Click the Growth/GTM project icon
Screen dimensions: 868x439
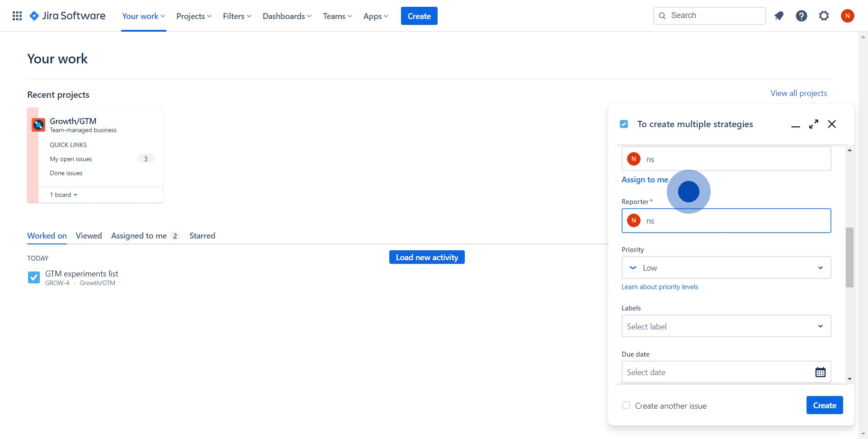38,124
